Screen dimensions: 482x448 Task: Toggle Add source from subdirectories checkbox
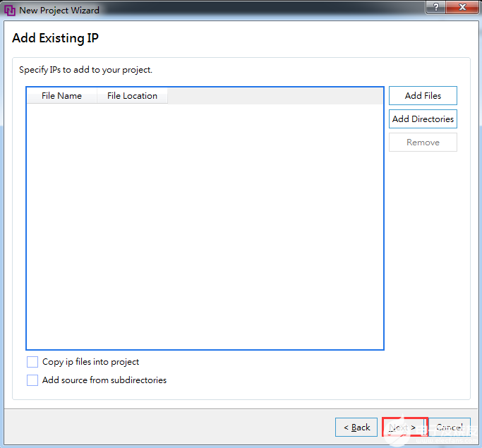click(32, 380)
